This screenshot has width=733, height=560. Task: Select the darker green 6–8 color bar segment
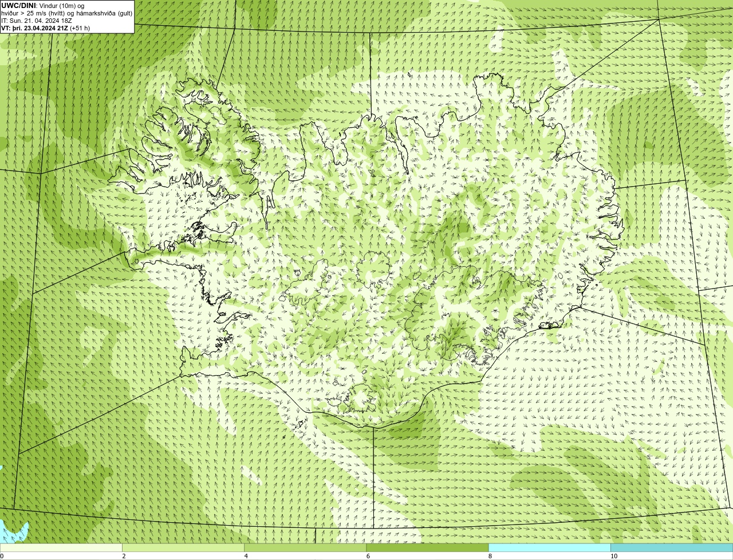[x=427, y=547]
